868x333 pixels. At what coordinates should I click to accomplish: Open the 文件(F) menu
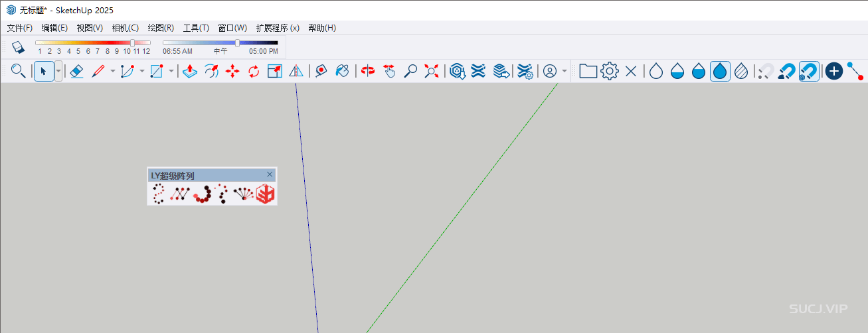pyautogui.click(x=19, y=28)
